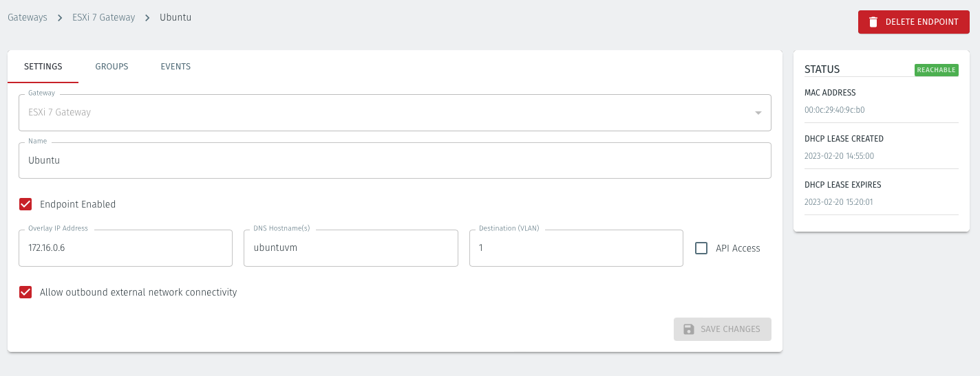Open the Gateway dropdown arrow
The image size is (980, 376).
pyautogui.click(x=758, y=113)
